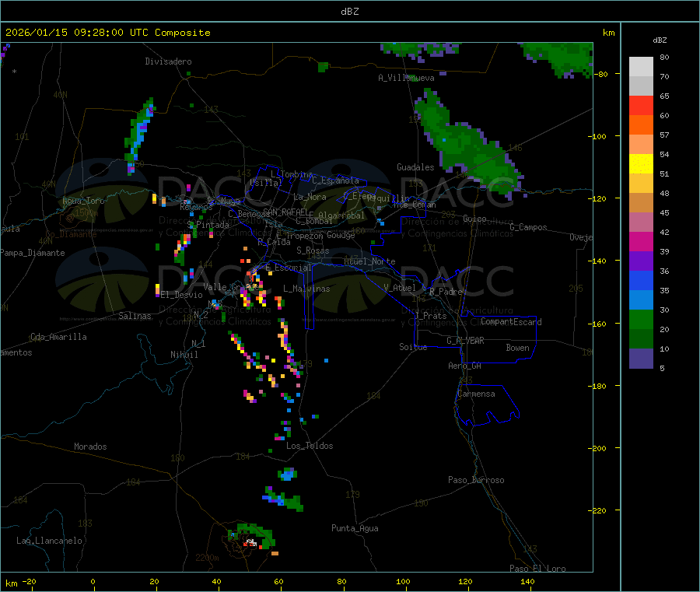
Task: Click the 'L_Malvinas' map label
Action: click(x=306, y=289)
